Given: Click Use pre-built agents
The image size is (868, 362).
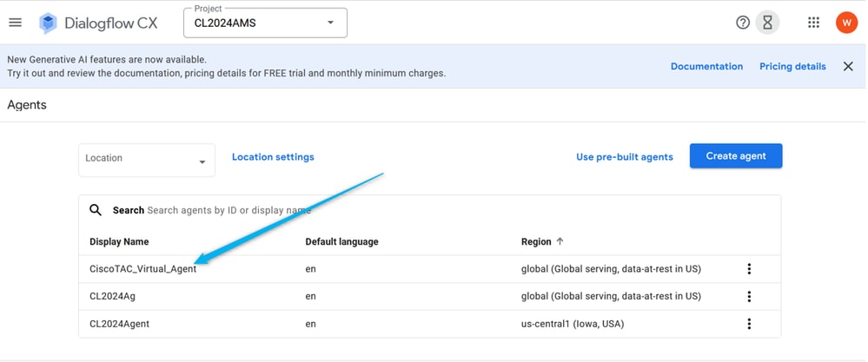Looking at the screenshot, I should pos(625,157).
